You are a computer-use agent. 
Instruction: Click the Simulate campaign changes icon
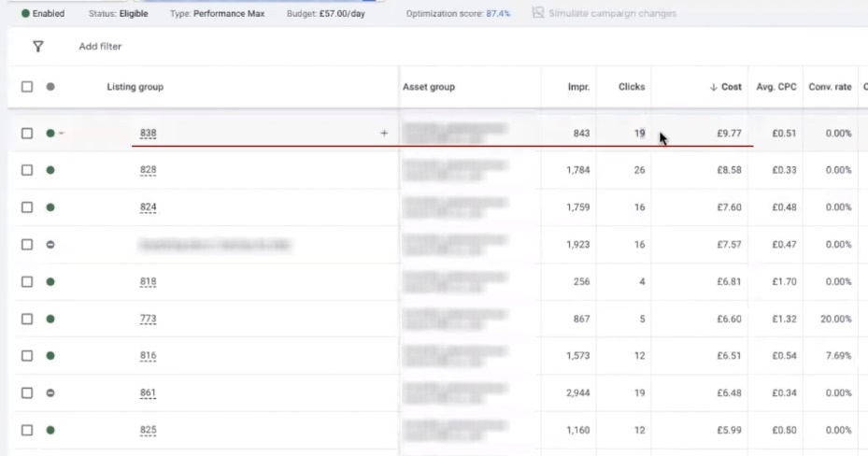(x=537, y=13)
